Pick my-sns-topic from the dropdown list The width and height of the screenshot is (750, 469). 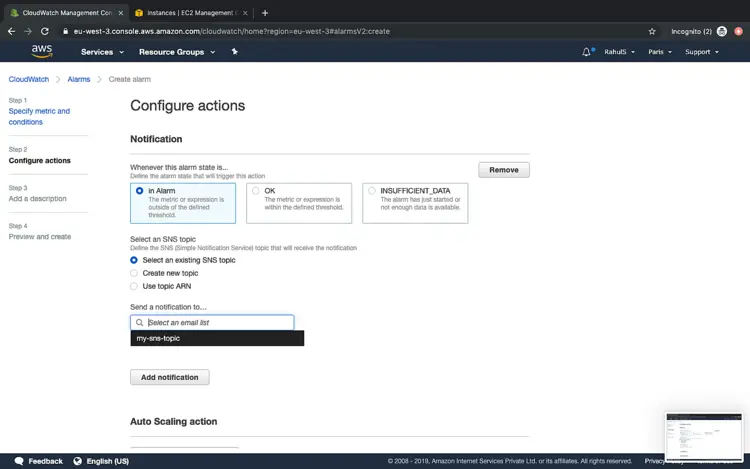[217, 338]
